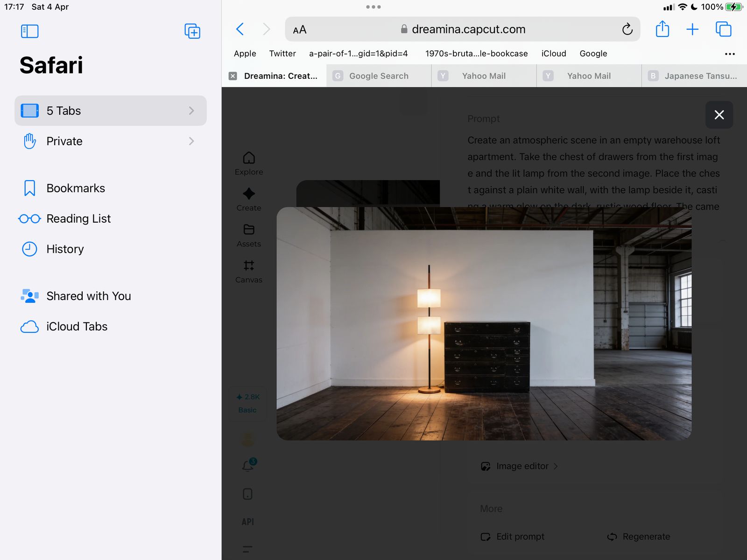Open the a-pair-of-1 favorite link

pos(359,54)
